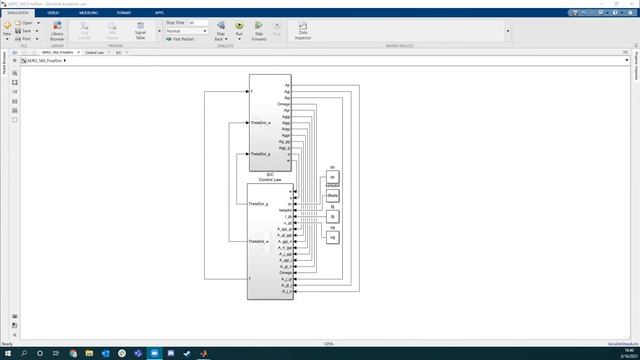Click the New model icon

(x=7, y=26)
